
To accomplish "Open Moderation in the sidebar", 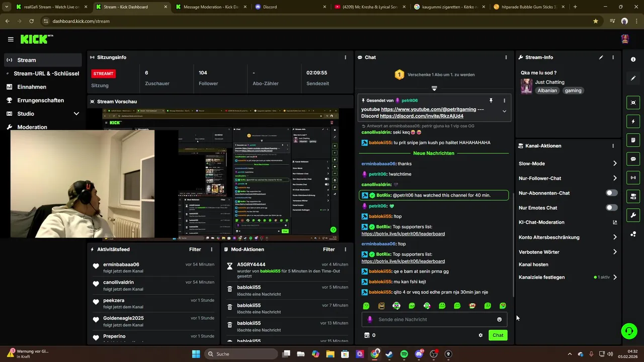I will point(42,127).
